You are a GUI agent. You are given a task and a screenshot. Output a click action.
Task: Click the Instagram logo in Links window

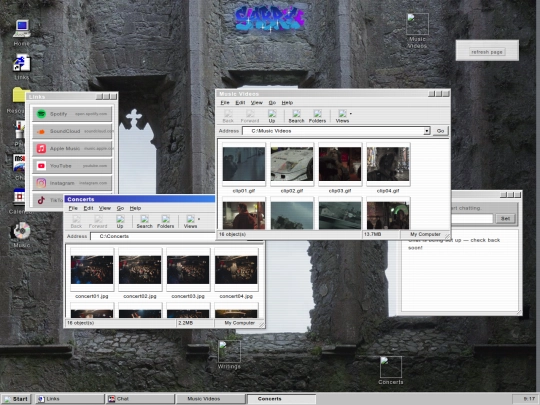(41, 183)
